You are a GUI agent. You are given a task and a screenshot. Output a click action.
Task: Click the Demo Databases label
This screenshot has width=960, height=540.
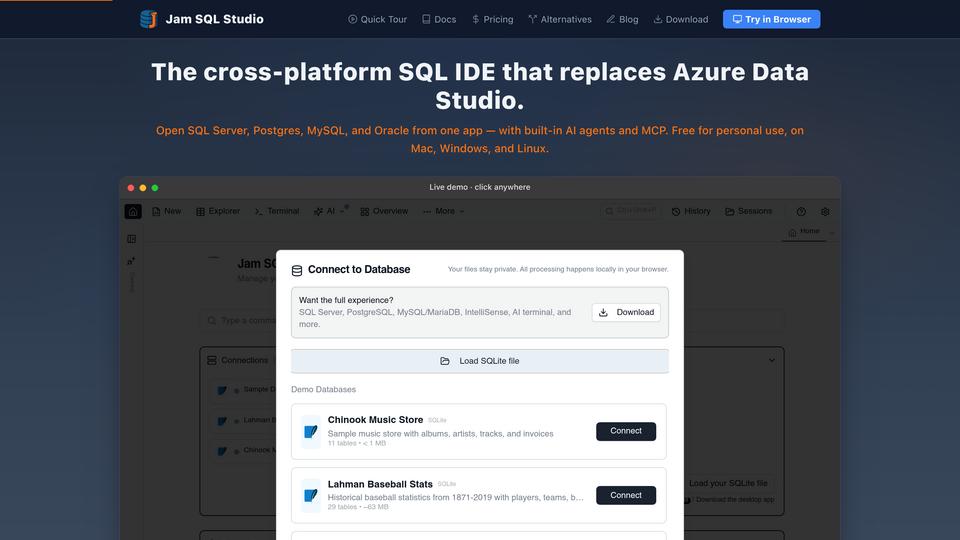tap(323, 389)
